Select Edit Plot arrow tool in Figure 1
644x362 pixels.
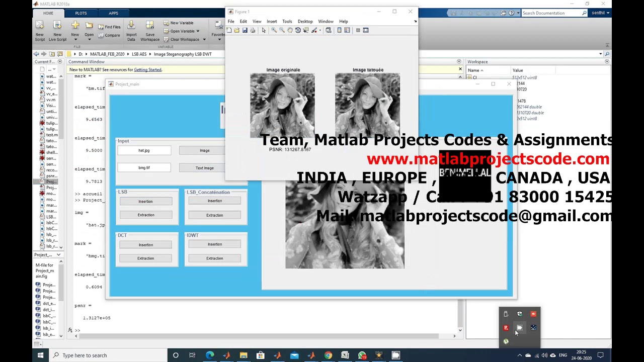[x=264, y=30]
